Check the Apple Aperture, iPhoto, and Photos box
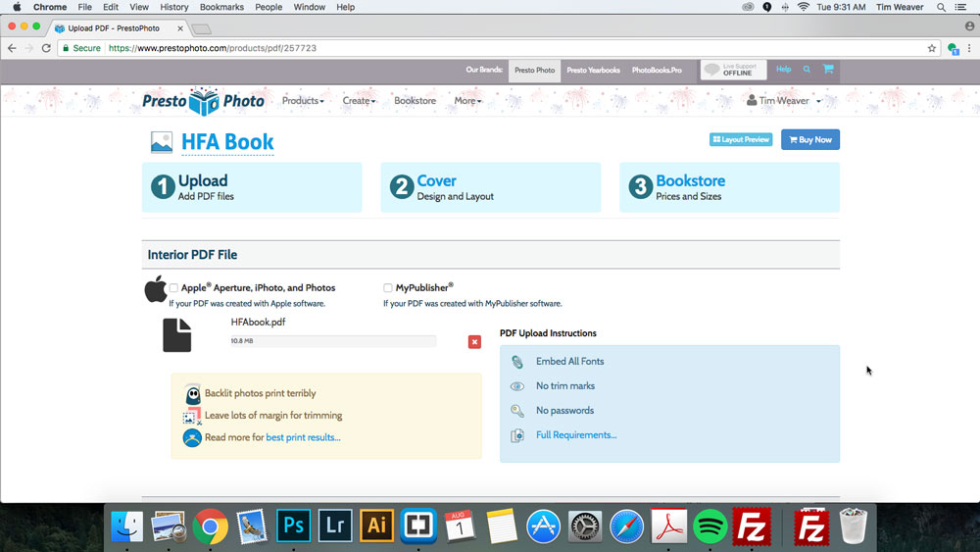This screenshot has width=980, height=552. click(x=173, y=288)
